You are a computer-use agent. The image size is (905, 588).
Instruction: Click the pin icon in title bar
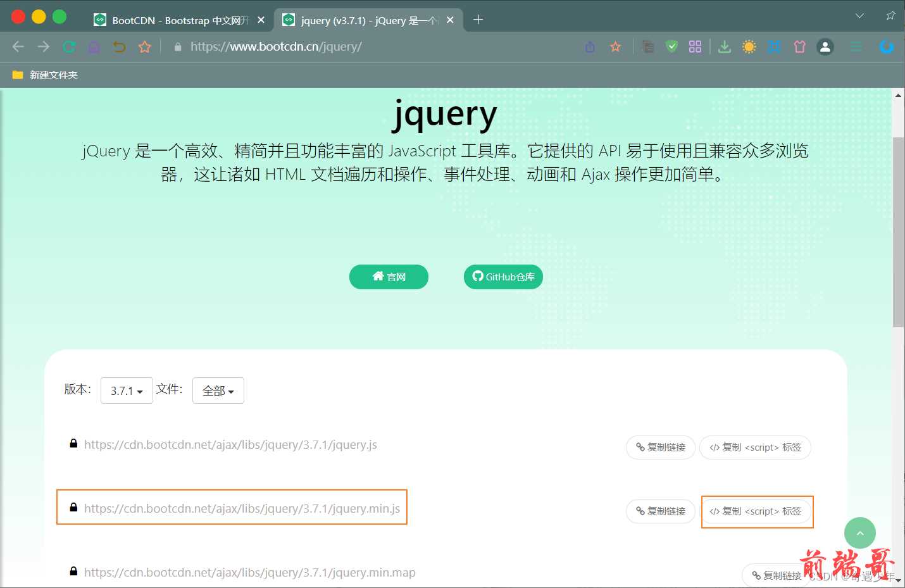[890, 16]
